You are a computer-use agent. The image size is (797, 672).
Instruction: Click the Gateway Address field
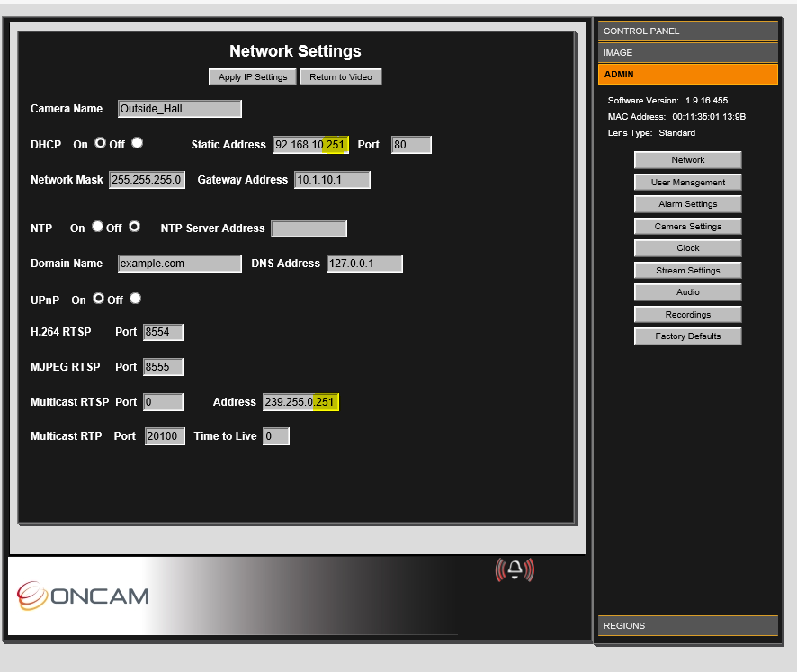pos(332,180)
